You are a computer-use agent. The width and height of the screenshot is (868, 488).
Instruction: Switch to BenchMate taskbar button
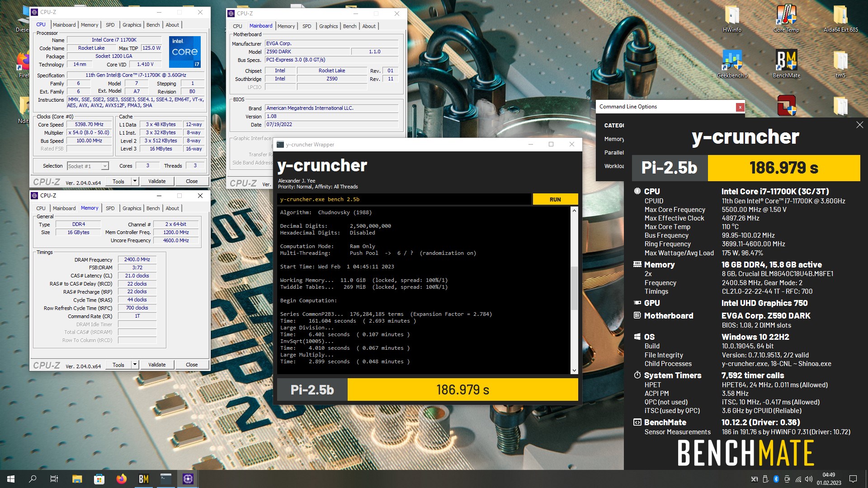tap(143, 479)
